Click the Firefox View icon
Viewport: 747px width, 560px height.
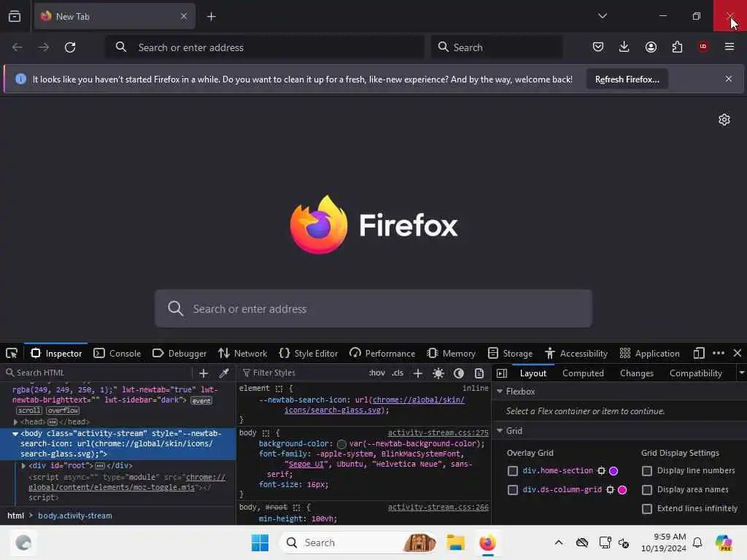point(15,16)
